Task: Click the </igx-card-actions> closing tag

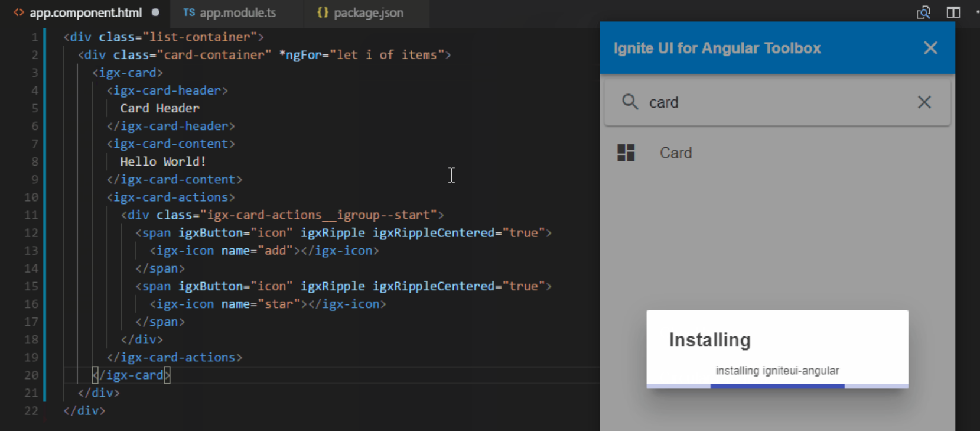Action: [x=174, y=357]
